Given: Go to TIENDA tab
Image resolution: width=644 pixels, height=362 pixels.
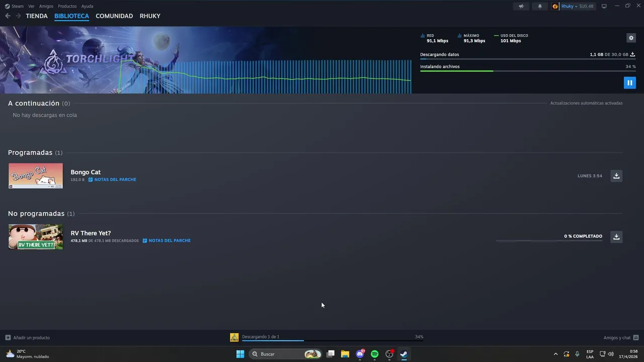Looking at the screenshot, I should click(37, 16).
